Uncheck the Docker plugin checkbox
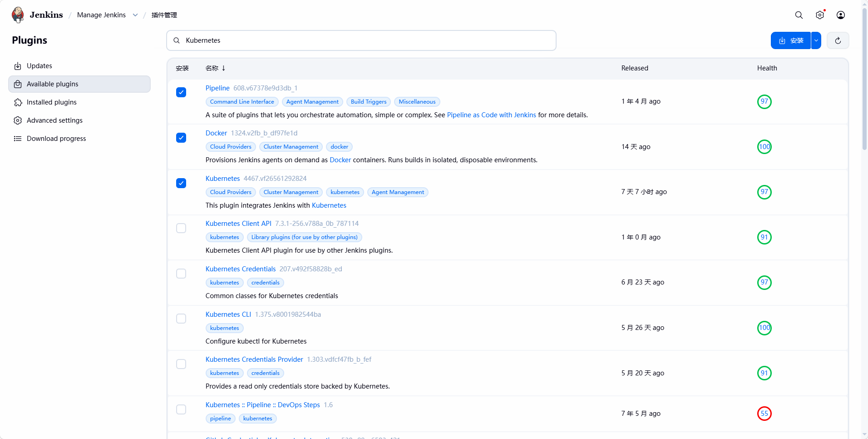This screenshot has width=868, height=439. coord(181,138)
